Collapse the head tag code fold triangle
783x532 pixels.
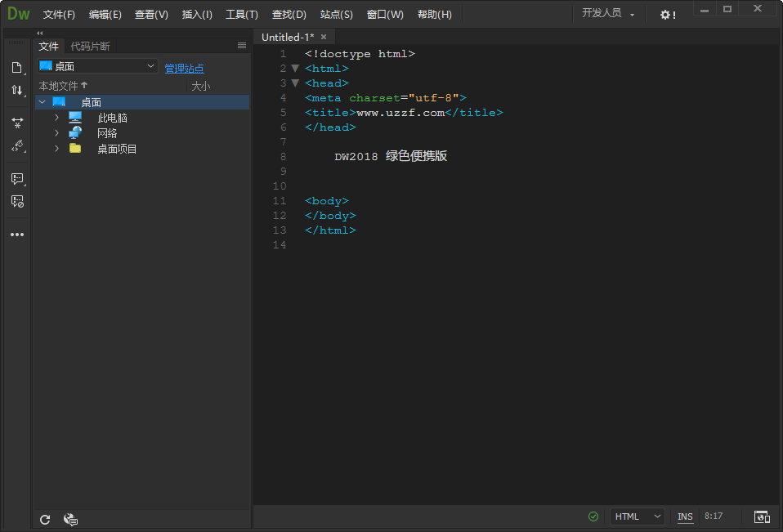click(x=295, y=83)
